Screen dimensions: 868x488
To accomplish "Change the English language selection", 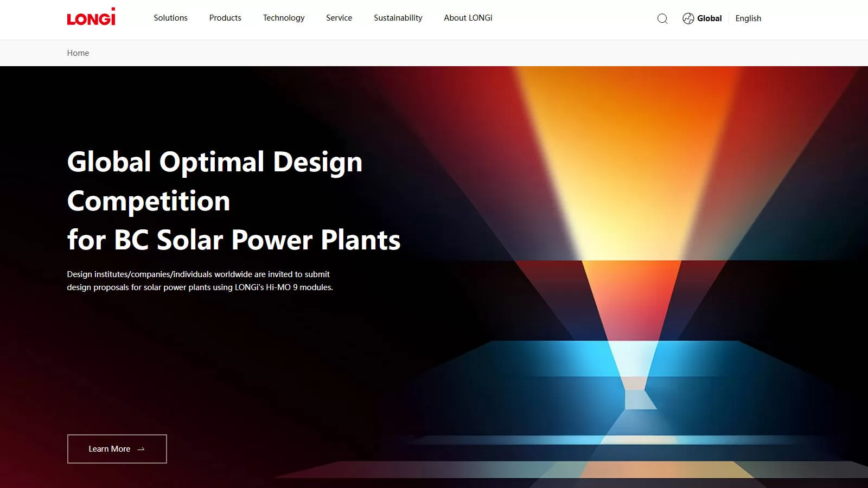I will (748, 18).
